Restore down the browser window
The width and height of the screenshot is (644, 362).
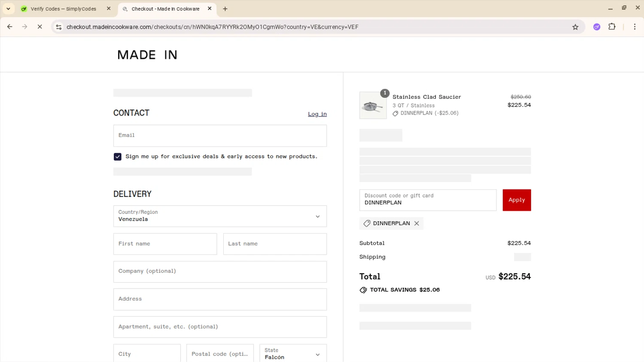click(x=624, y=8)
